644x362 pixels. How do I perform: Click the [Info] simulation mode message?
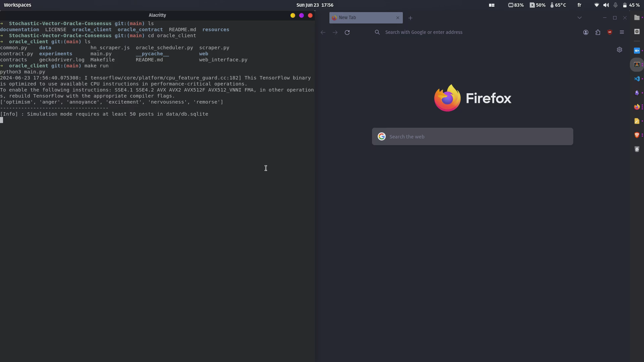[104, 114]
